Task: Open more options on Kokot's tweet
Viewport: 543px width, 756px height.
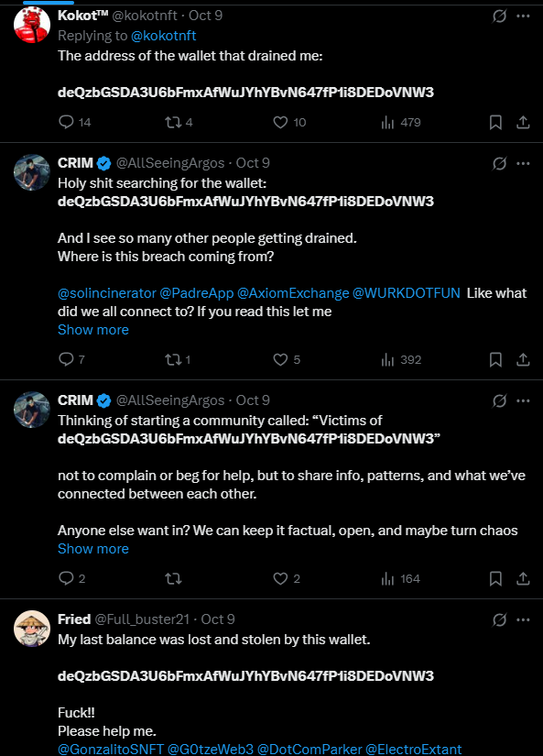Action: point(523,16)
